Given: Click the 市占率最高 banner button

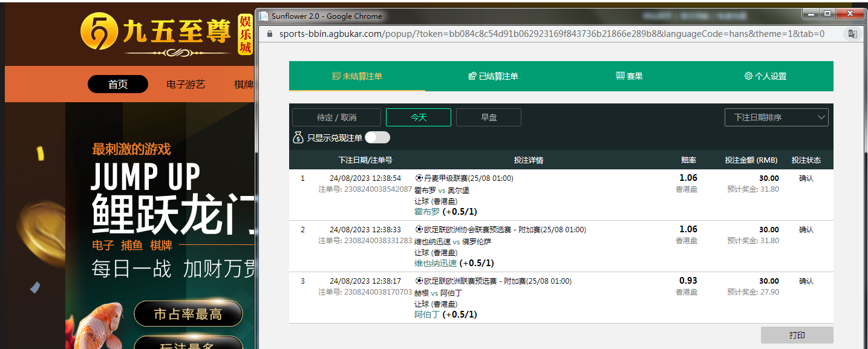Looking at the screenshot, I should 188,314.
